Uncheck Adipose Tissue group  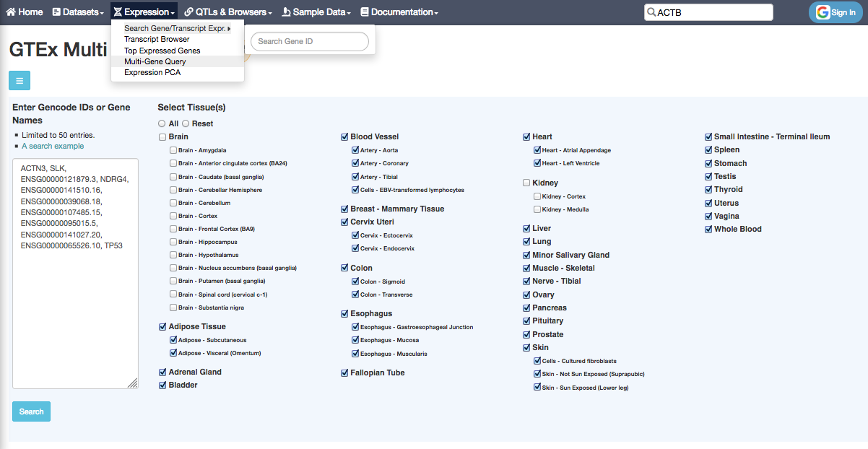pyautogui.click(x=162, y=326)
